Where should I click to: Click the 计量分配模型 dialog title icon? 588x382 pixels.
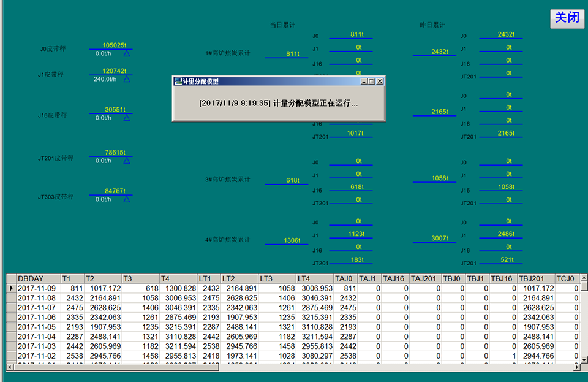[x=178, y=81]
